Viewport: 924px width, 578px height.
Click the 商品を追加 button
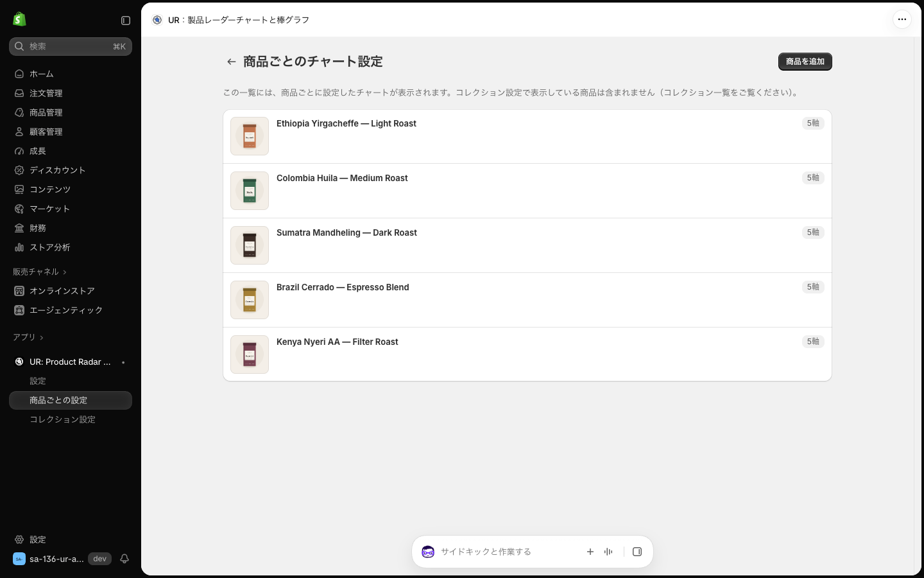click(805, 62)
